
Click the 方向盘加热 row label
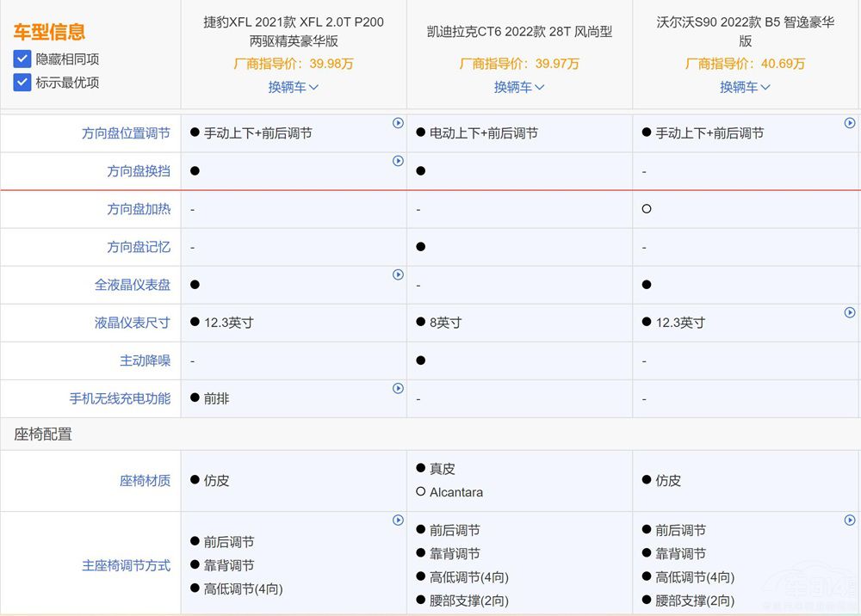138,209
